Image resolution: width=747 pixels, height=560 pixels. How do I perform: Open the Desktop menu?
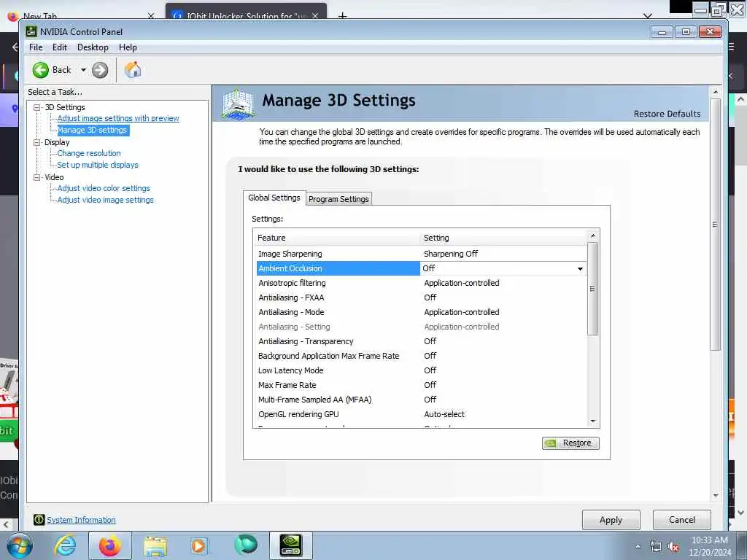point(93,47)
